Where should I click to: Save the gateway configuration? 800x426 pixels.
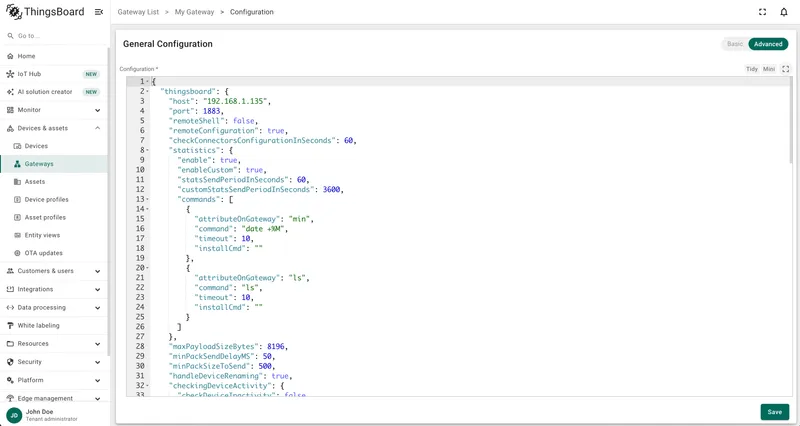pos(774,412)
